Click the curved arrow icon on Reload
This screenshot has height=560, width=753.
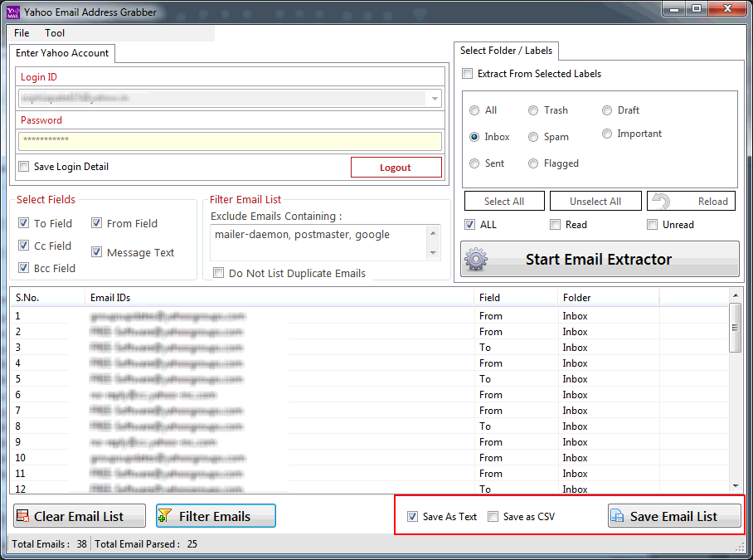(661, 201)
